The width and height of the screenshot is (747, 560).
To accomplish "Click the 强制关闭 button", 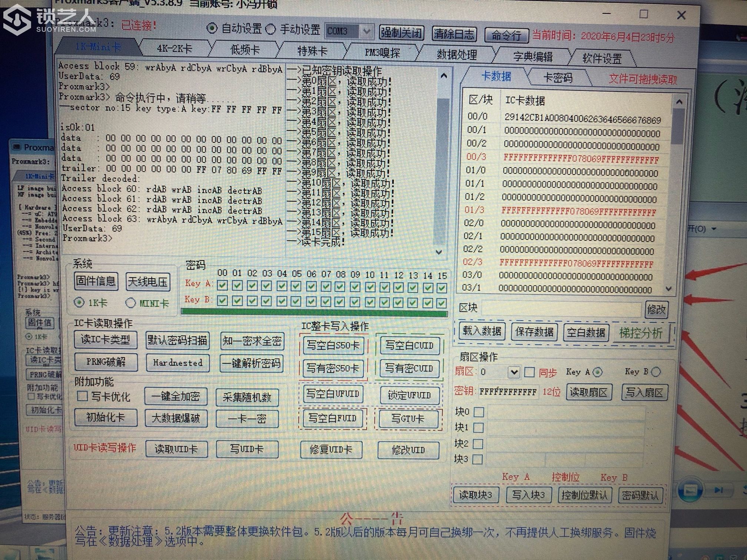I will point(401,33).
